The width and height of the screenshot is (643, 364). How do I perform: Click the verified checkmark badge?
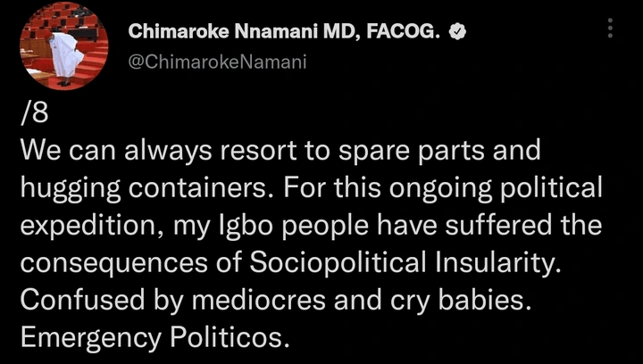[457, 32]
